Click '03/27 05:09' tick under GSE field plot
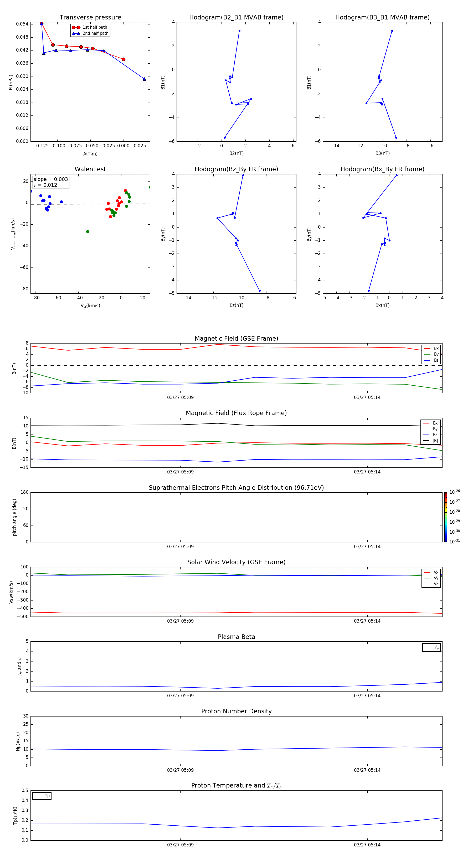The height and width of the screenshot is (868, 473). pos(181,398)
